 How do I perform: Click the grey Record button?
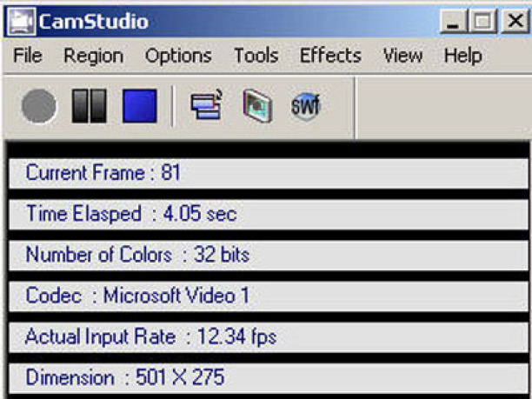tap(39, 106)
